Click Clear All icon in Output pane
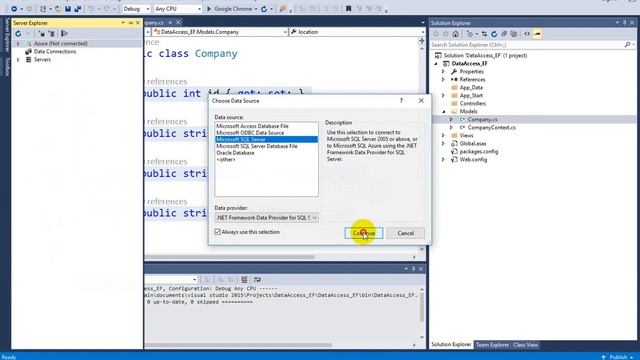Screen dimensions: 640x360 pos(244,280)
